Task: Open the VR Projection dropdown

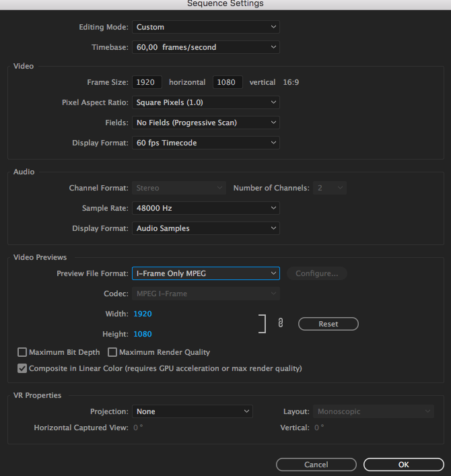Action: pyautogui.click(x=192, y=411)
